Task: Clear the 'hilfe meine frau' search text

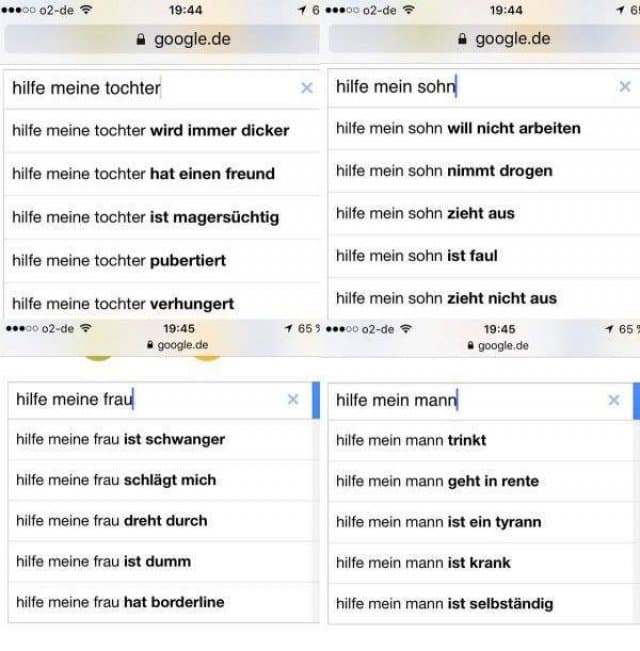Action: tap(293, 399)
